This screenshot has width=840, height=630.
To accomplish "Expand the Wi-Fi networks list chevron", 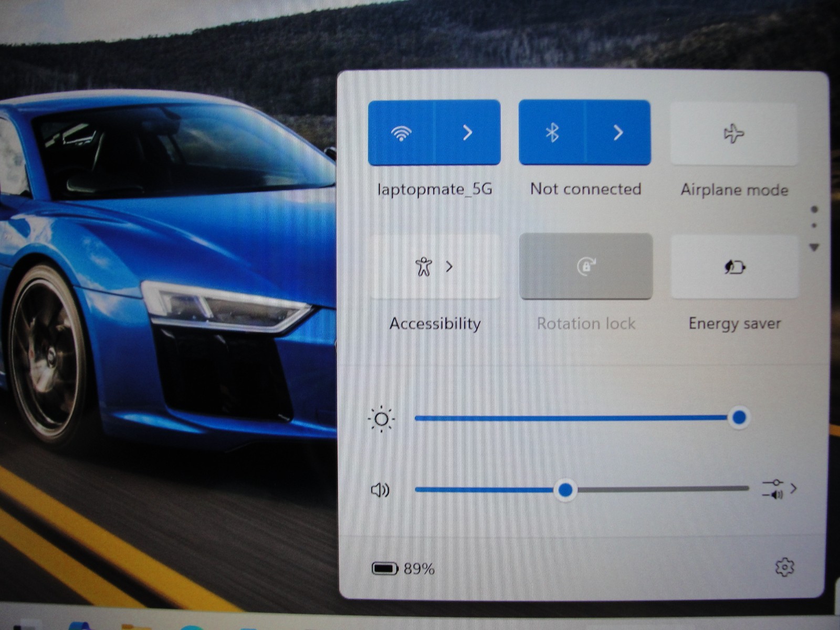I will pyautogui.click(x=468, y=132).
